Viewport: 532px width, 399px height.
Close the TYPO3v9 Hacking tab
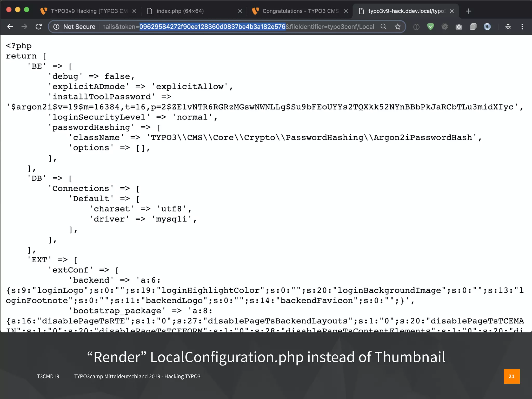point(134,11)
